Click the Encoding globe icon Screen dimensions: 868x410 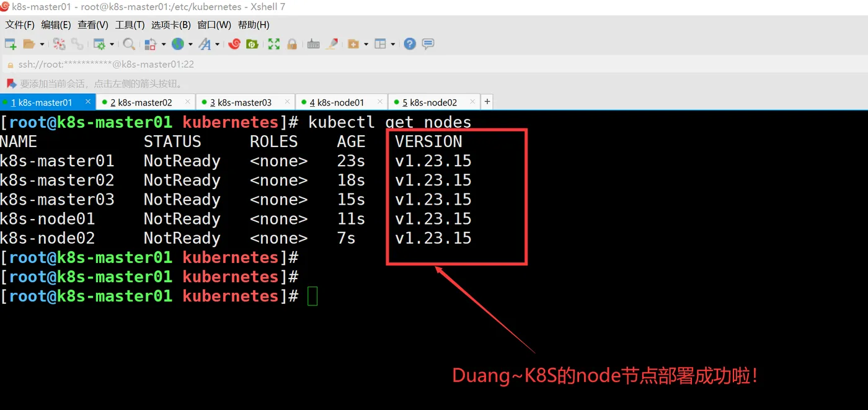(178, 44)
